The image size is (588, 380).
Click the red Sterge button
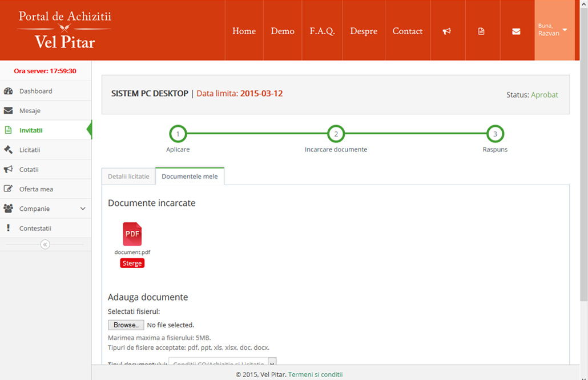point(132,263)
